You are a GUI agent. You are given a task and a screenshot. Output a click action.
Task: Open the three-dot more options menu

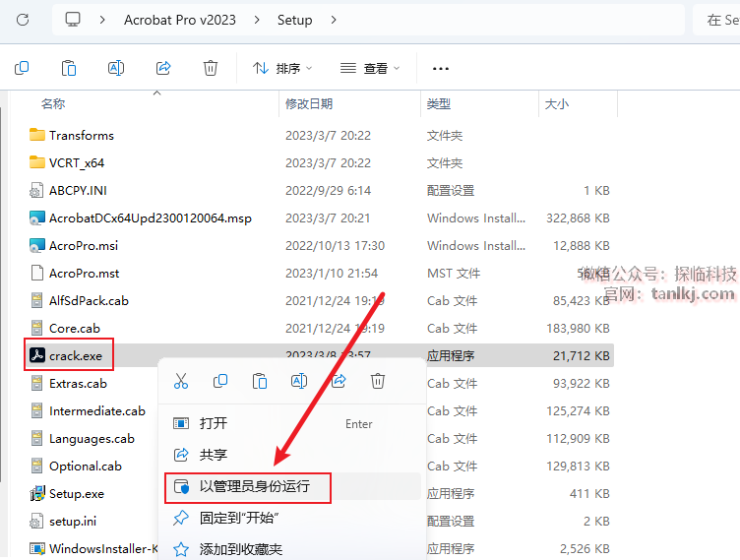point(441,69)
